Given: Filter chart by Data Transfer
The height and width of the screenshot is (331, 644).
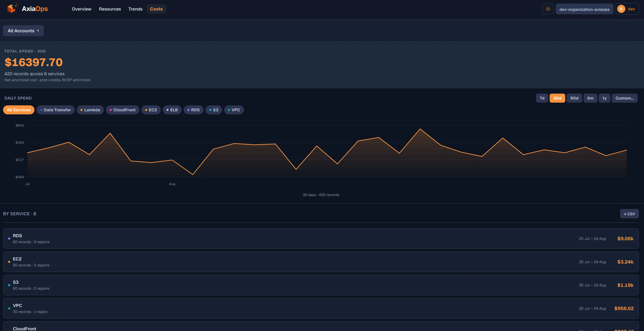Looking at the screenshot, I should 56,110.
